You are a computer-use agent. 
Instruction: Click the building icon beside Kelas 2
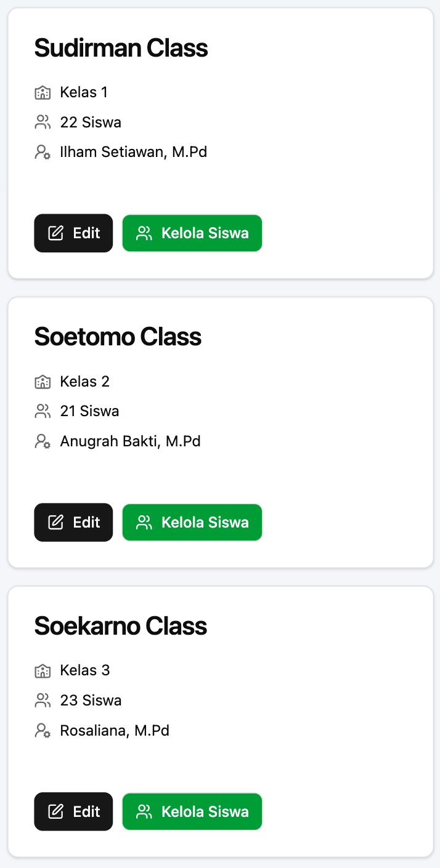point(42,382)
